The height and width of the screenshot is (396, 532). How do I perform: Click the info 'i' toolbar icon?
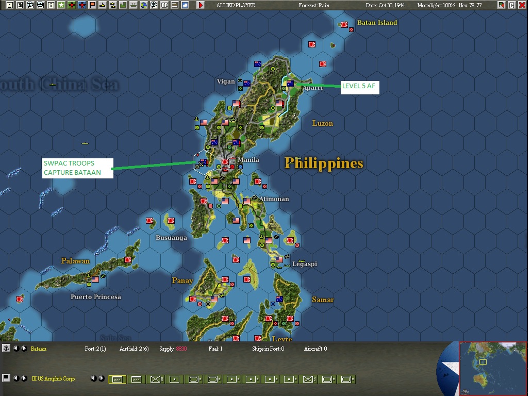click(51, 5)
